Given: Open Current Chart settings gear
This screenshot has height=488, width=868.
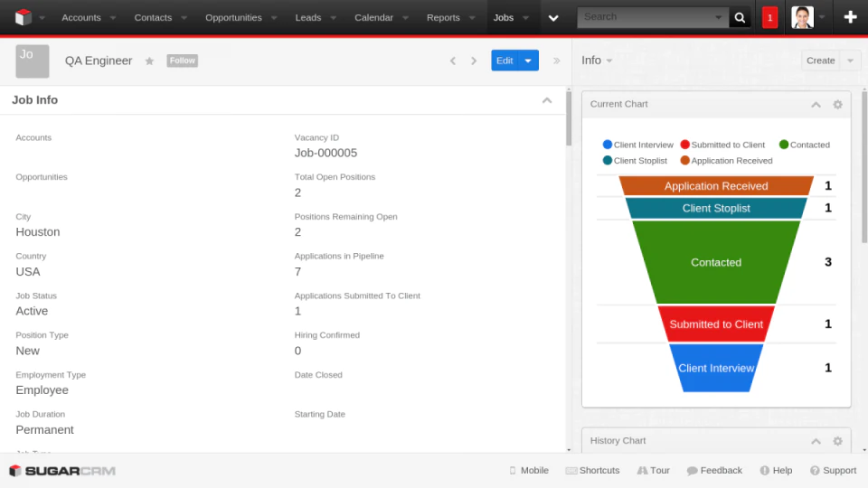Looking at the screenshot, I should pos(837,105).
